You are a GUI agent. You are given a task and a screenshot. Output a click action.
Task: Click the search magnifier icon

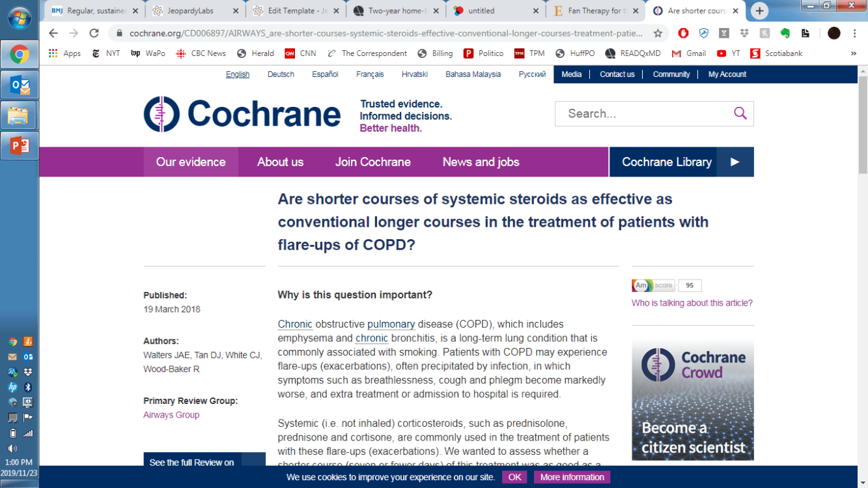click(740, 113)
